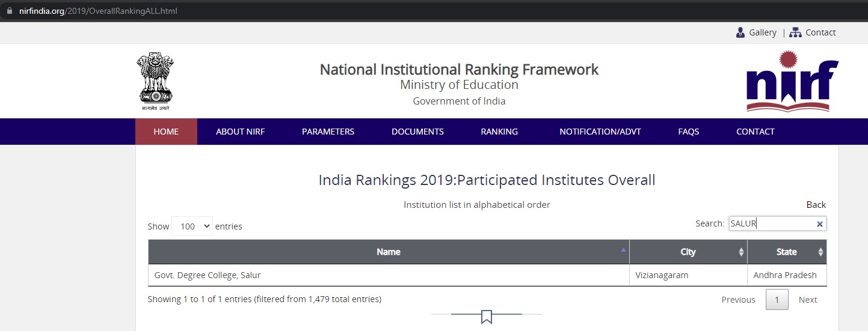Open the RANKING menu

click(499, 132)
